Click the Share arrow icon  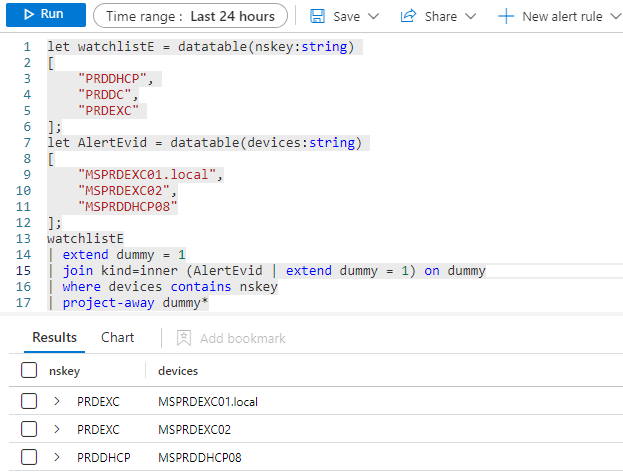408,17
